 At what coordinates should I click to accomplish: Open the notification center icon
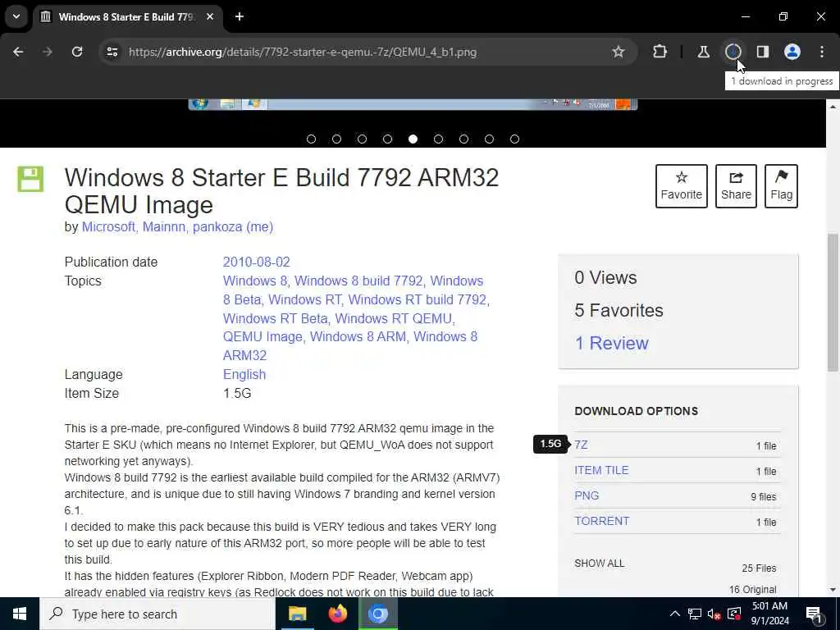[x=814, y=614]
